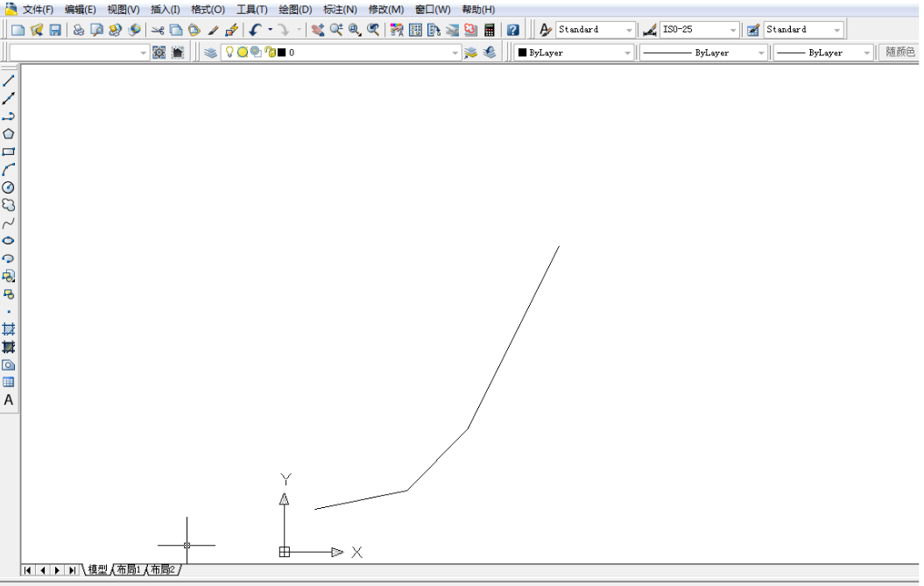Select the Ellipse Arc tool
The image size is (924, 586).
coord(8,258)
